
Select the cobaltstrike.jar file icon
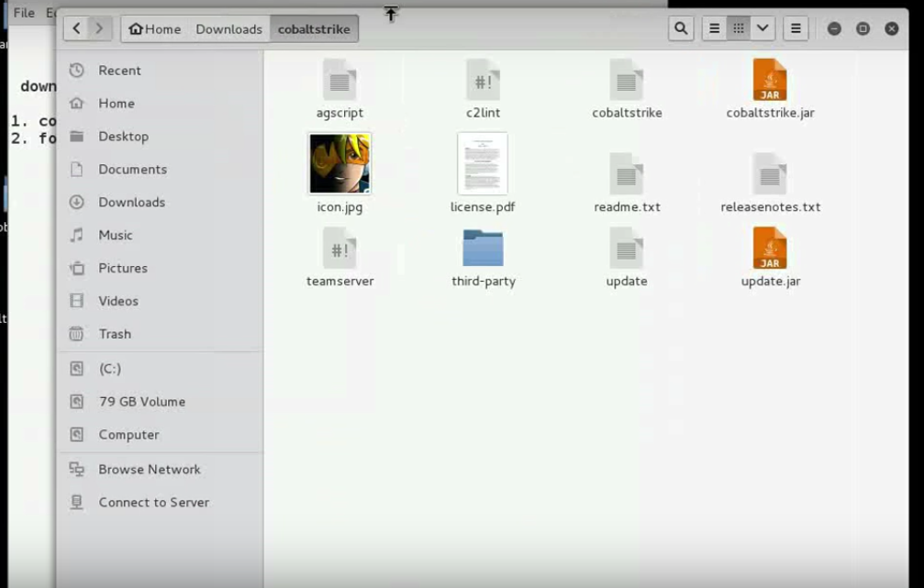point(770,80)
